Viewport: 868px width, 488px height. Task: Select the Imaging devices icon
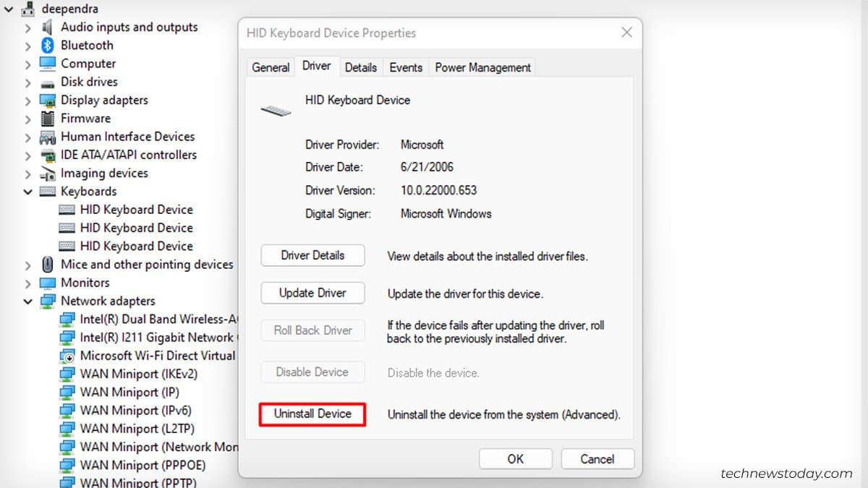(x=48, y=173)
